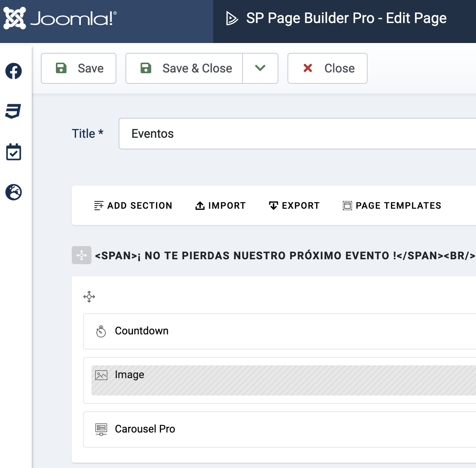Expand the Save & Close dropdown arrow
The width and height of the screenshot is (476, 468).
tap(260, 68)
